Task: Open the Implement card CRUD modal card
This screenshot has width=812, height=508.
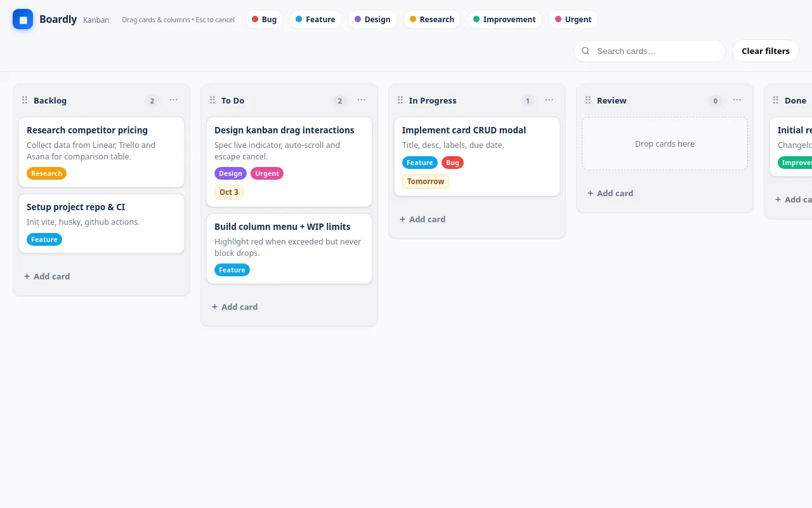Action: [x=477, y=156]
